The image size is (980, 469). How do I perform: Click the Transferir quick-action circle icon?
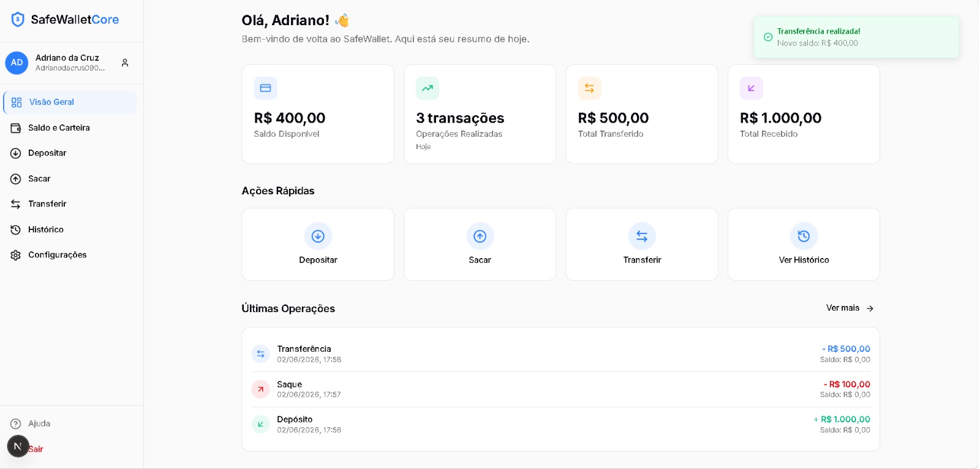click(x=642, y=236)
